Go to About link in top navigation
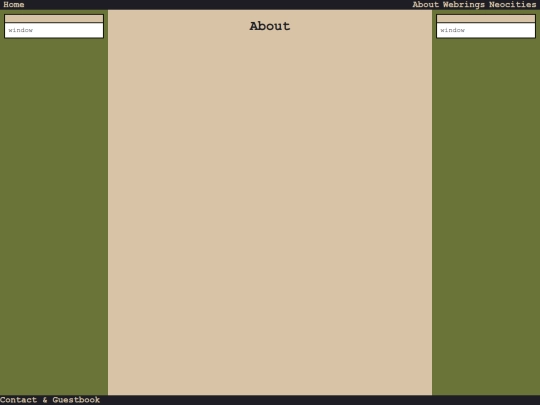The image size is (540, 405). pos(425,4)
